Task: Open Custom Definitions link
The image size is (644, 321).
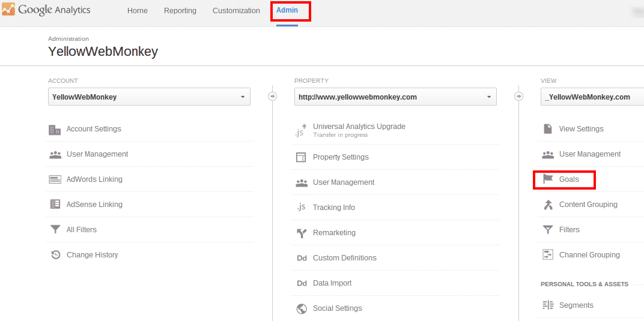Action: point(345,258)
